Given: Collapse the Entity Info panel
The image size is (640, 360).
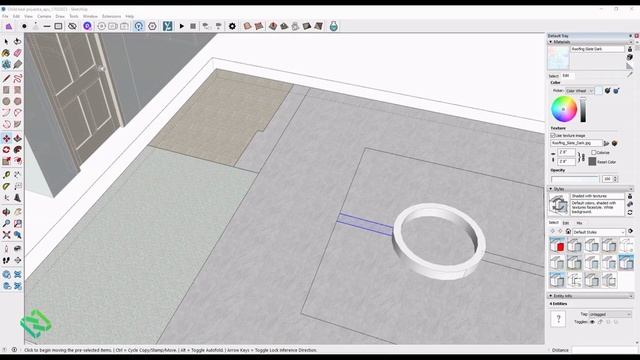Looking at the screenshot, I should point(551,296).
